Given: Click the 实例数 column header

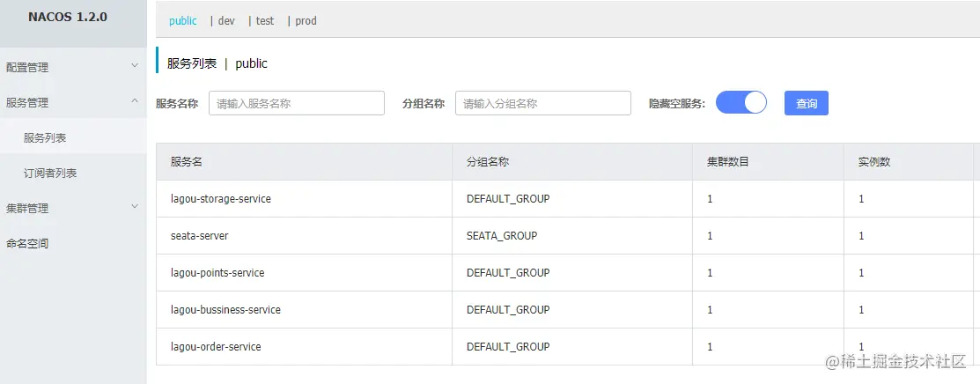Looking at the screenshot, I should pos(874,162).
